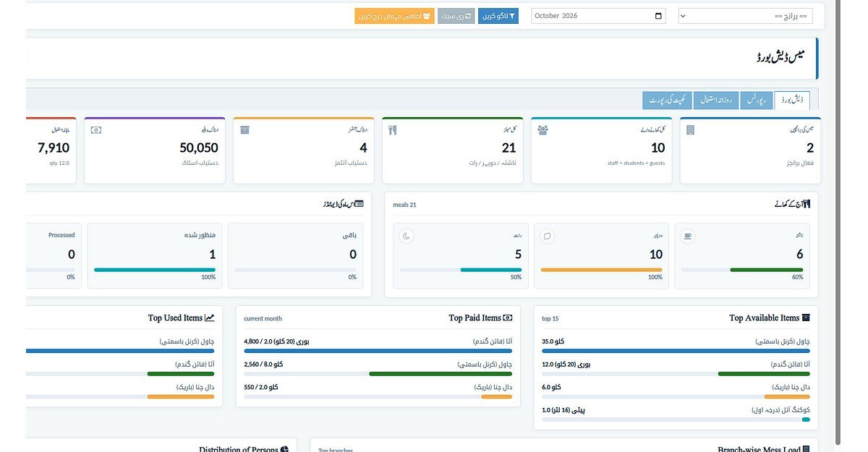Click the moon dinner icon
The image size is (868, 452).
[x=407, y=236]
